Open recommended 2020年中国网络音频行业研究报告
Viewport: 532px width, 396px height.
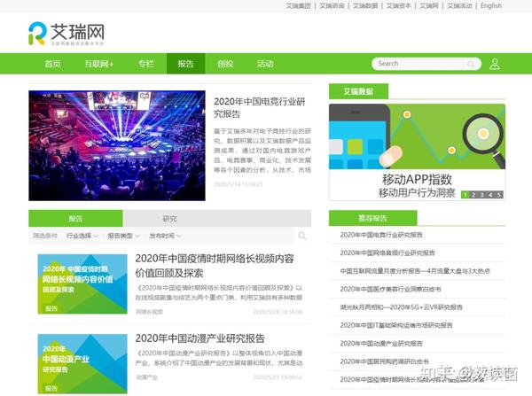click(387, 252)
